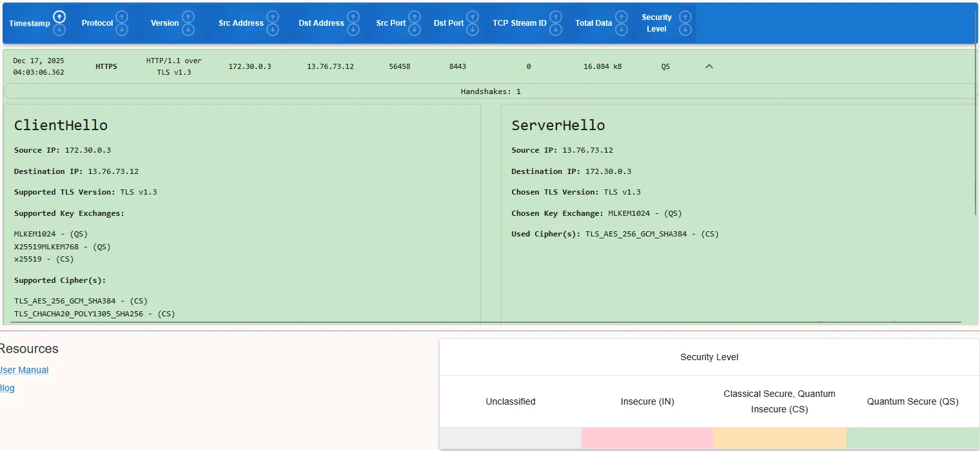The image size is (980, 451).
Task: Collapse the expanded HTTPS packet row
Action: [709, 66]
